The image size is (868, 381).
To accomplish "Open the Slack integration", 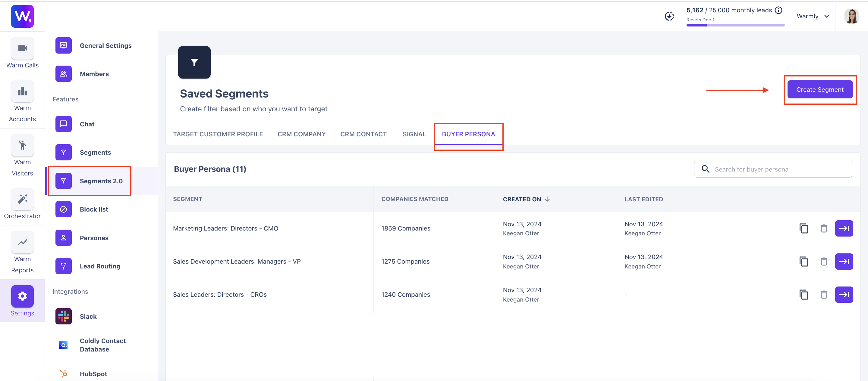I will click(x=88, y=316).
